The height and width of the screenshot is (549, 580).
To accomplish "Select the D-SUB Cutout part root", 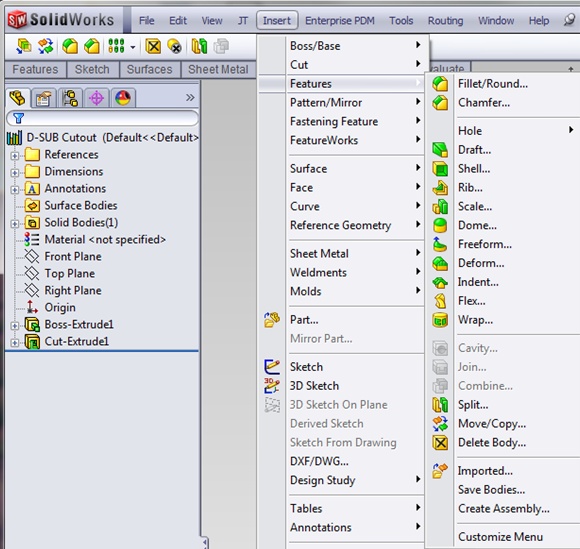I will [x=112, y=138].
